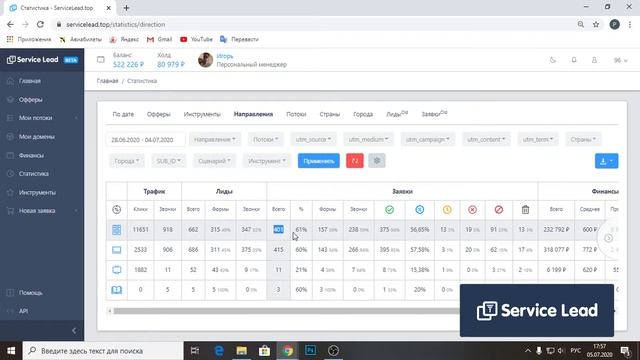
Task: Open Финансы in the sidebar
Action: pyautogui.click(x=31, y=156)
